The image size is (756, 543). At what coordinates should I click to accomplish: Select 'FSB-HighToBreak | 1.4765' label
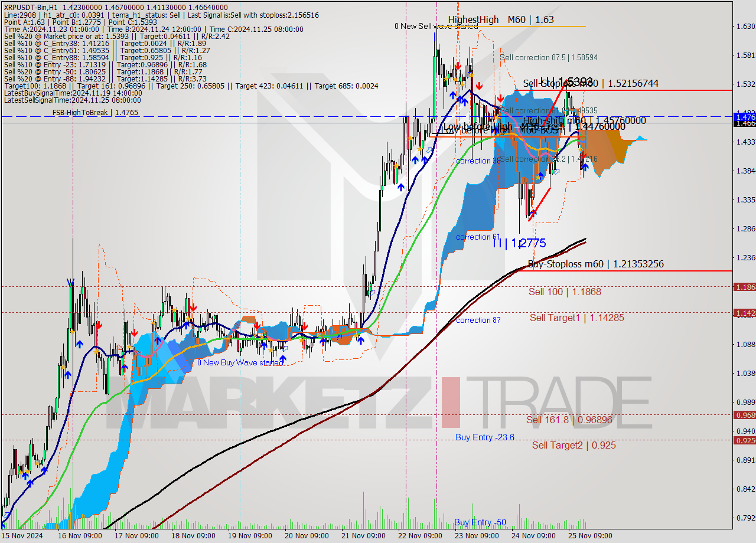(96, 112)
